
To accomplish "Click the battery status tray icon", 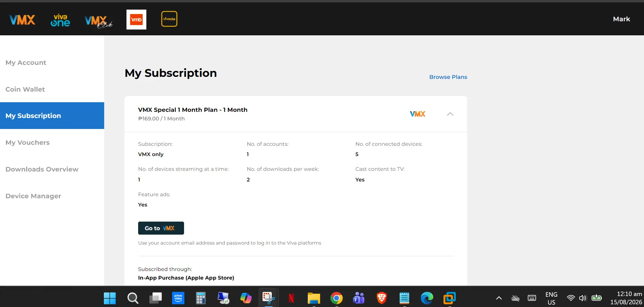I will [x=597, y=298].
